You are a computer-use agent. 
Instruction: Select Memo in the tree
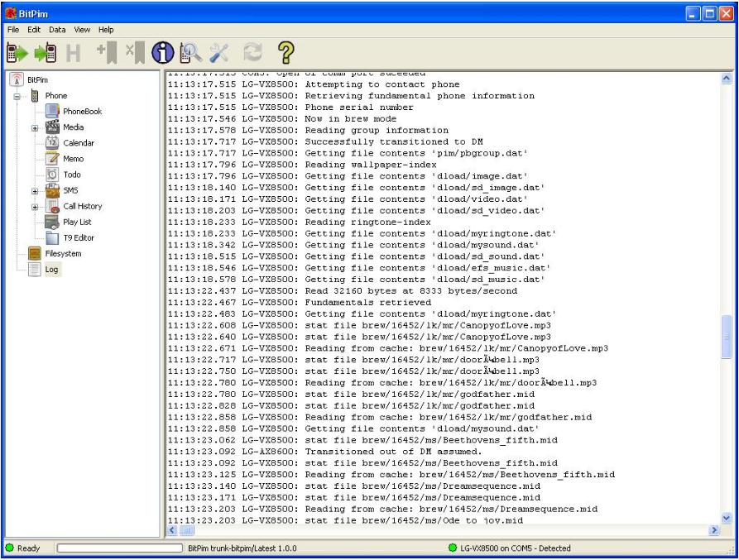[x=74, y=159]
